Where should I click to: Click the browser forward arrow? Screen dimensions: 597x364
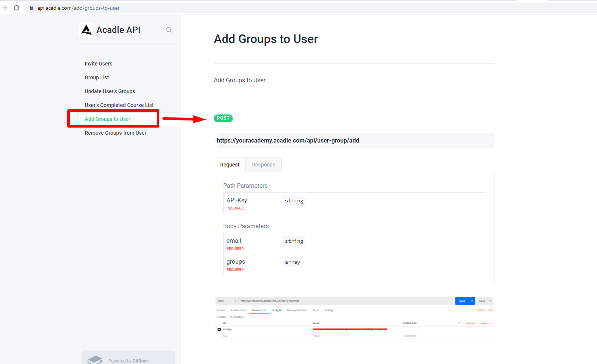pos(4,8)
